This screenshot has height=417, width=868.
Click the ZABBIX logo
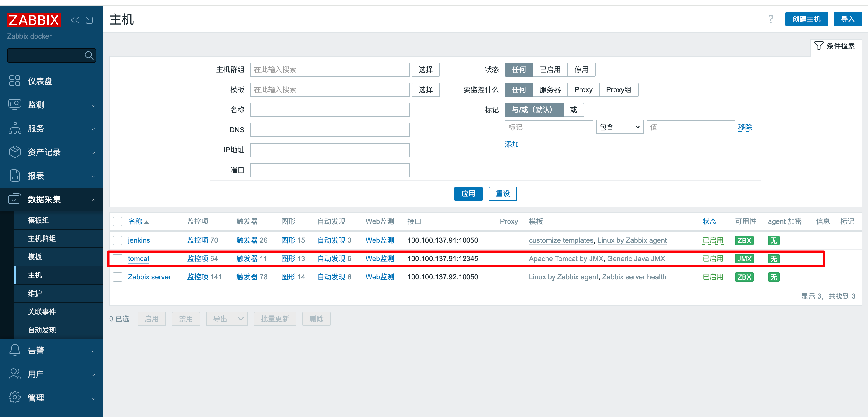click(34, 20)
